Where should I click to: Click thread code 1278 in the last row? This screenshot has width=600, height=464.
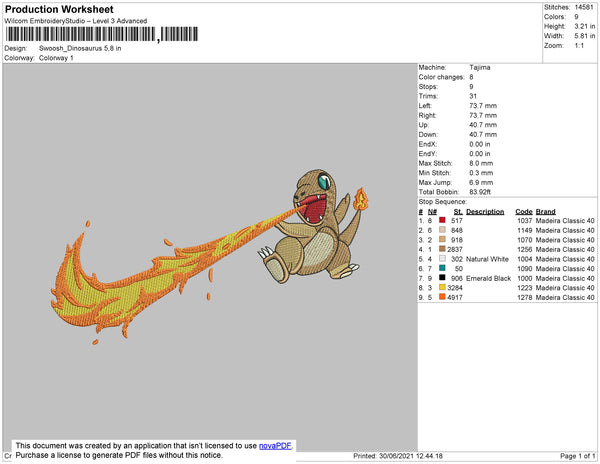coord(525,297)
